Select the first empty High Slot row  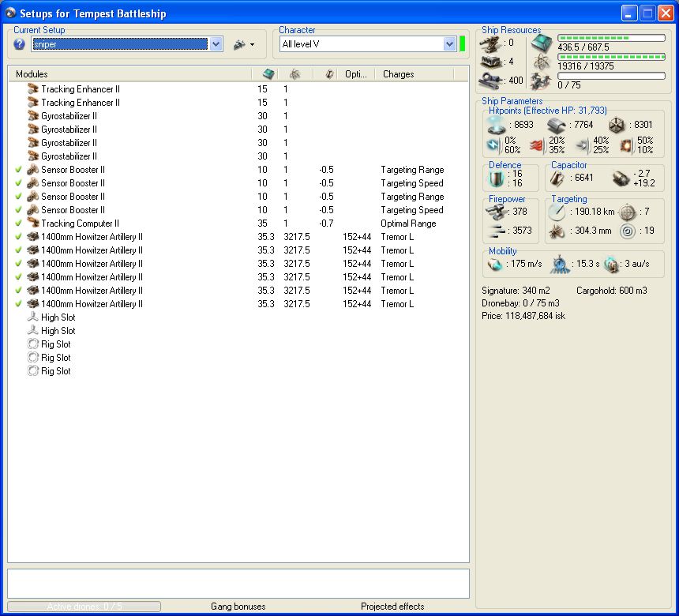pyautogui.click(x=238, y=317)
